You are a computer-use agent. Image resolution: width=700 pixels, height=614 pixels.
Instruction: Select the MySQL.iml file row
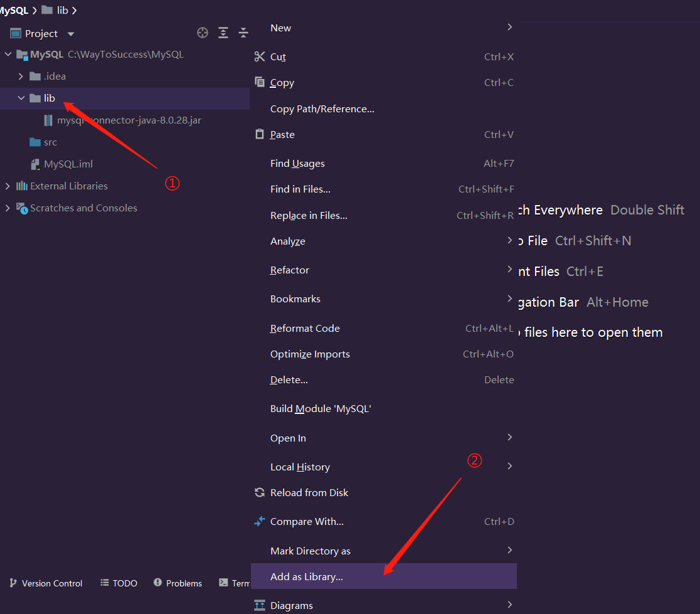coord(125,164)
